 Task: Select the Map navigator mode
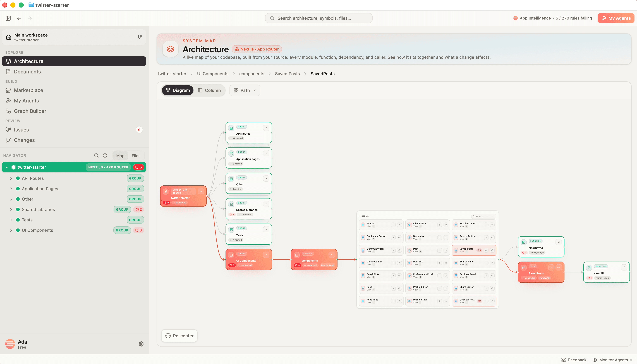click(120, 155)
